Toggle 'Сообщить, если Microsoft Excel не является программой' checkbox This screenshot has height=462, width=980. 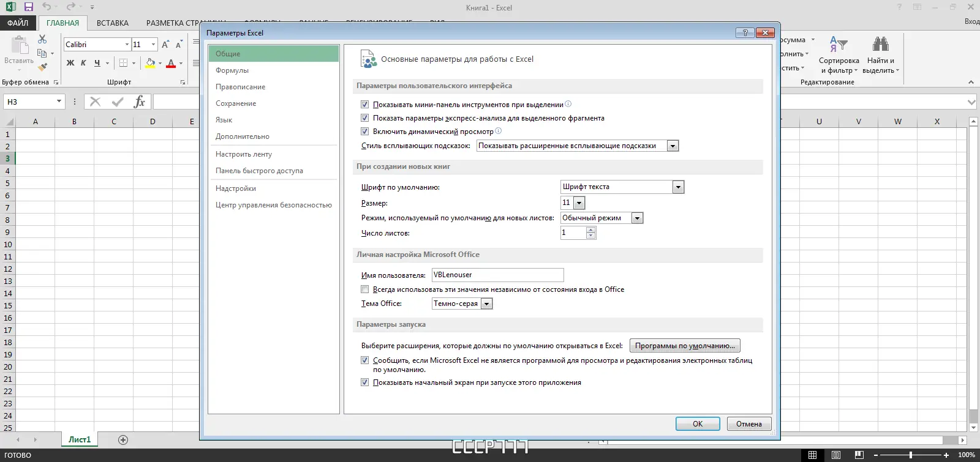point(365,360)
